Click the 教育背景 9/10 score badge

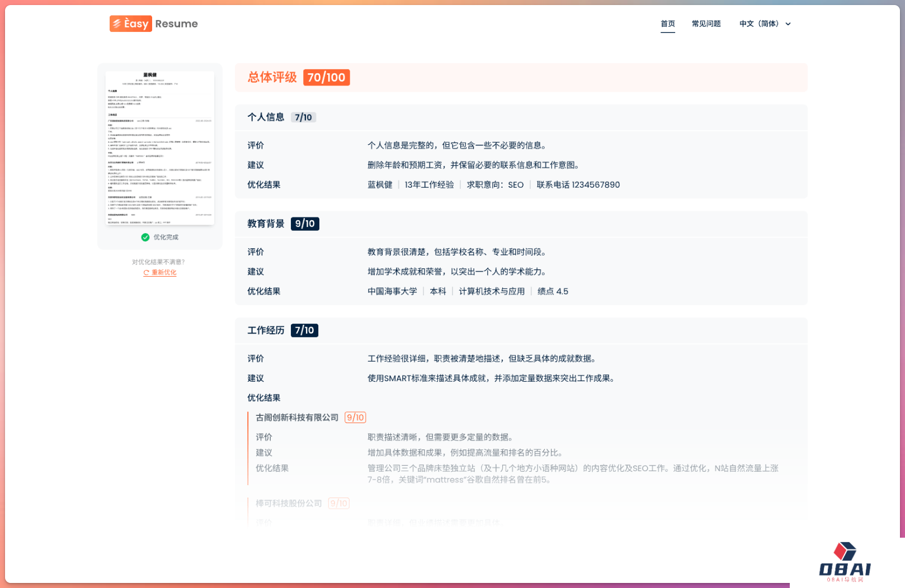(x=305, y=224)
